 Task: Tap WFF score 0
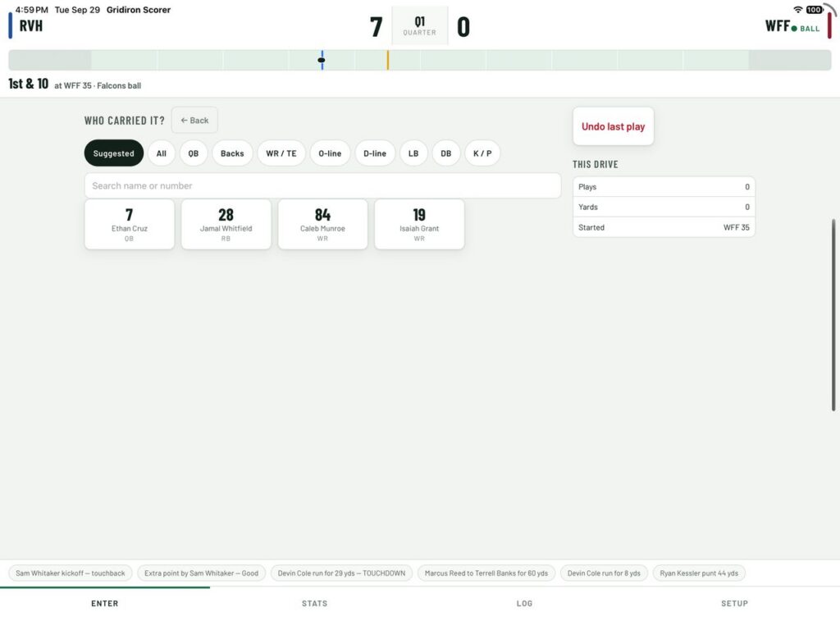tap(463, 27)
